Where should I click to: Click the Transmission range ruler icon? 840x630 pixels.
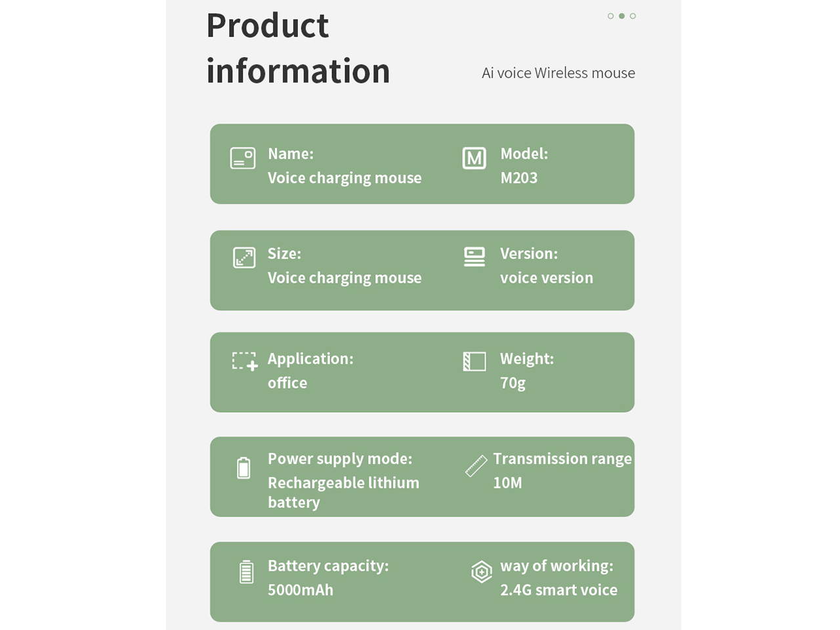coord(476,465)
